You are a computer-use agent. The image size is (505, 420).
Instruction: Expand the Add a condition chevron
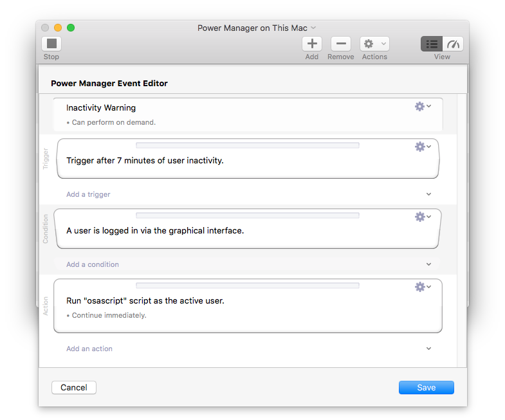click(x=428, y=264)
